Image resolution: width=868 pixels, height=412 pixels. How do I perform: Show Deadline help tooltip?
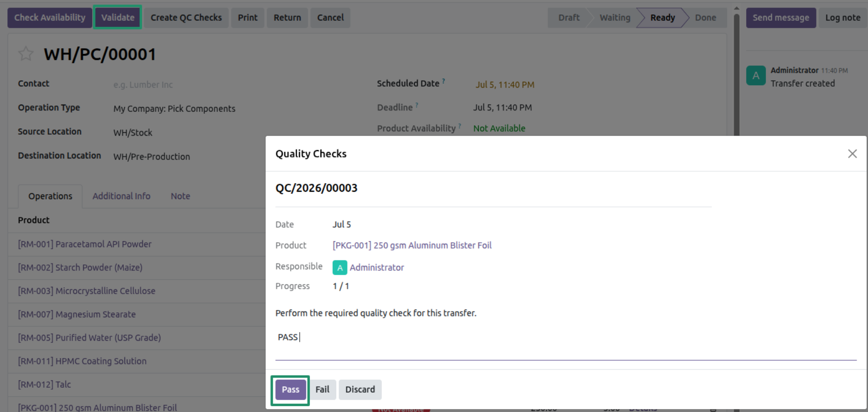(417, 104)
